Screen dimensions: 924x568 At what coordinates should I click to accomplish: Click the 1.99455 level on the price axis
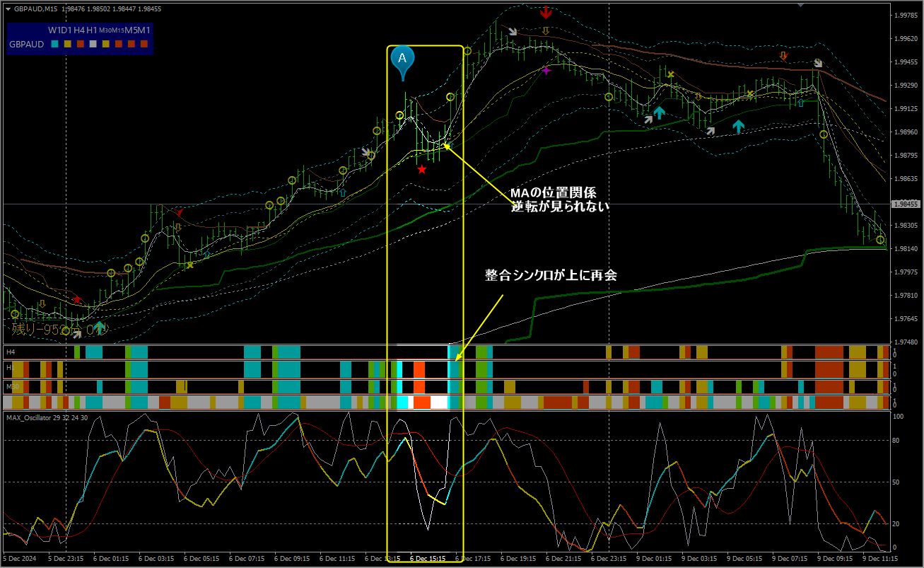pyautogui.click(x=906, y=62)
